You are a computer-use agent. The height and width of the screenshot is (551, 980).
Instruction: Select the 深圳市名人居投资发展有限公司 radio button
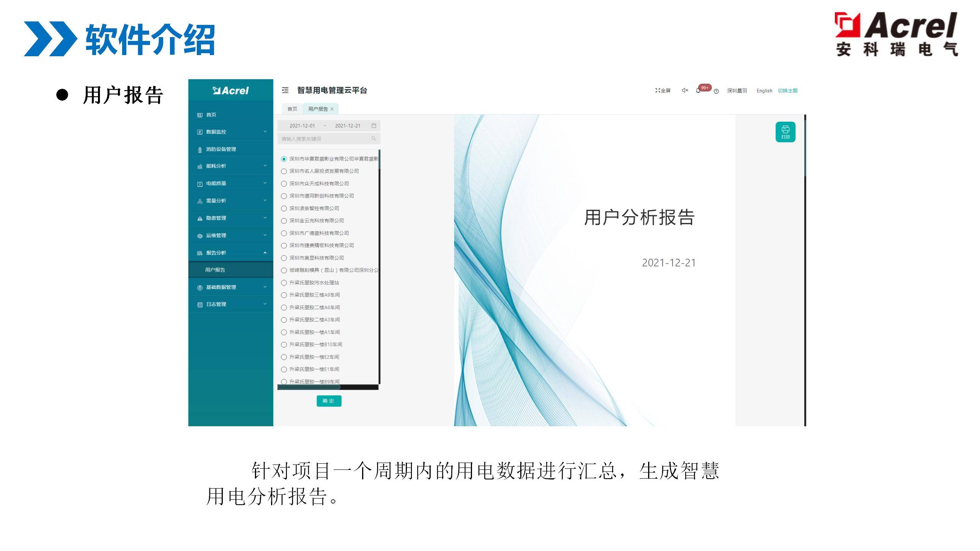point(284,171)
